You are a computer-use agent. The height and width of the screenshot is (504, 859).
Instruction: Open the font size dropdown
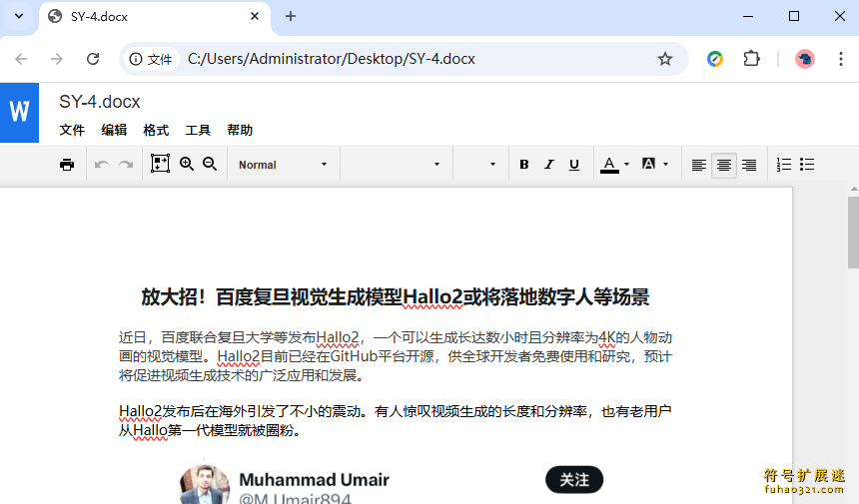pyautogui.click(x=480, y=165)
